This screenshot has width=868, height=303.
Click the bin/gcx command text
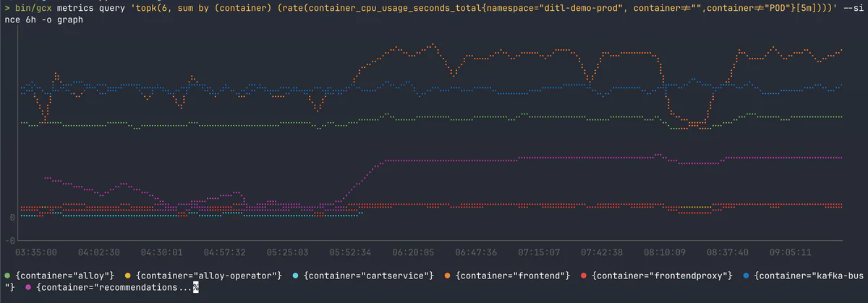[x=33, y=7]
